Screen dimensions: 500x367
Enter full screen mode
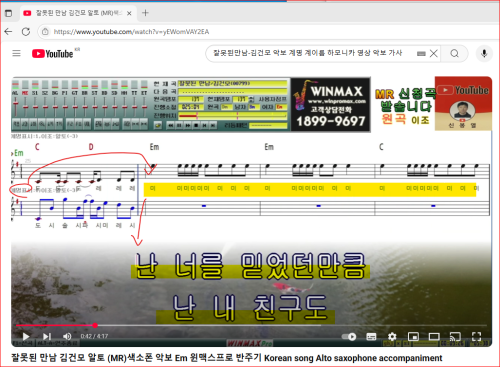click(x=476, y=336)
